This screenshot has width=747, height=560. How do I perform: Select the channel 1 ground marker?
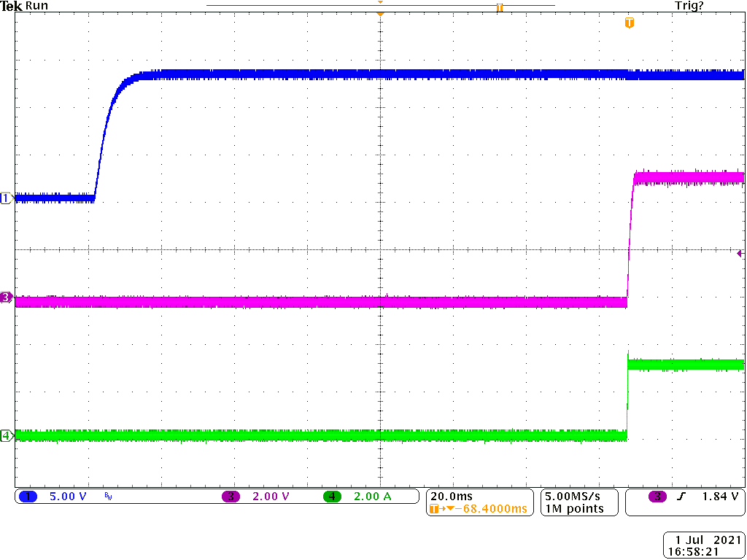coord(5,197)
